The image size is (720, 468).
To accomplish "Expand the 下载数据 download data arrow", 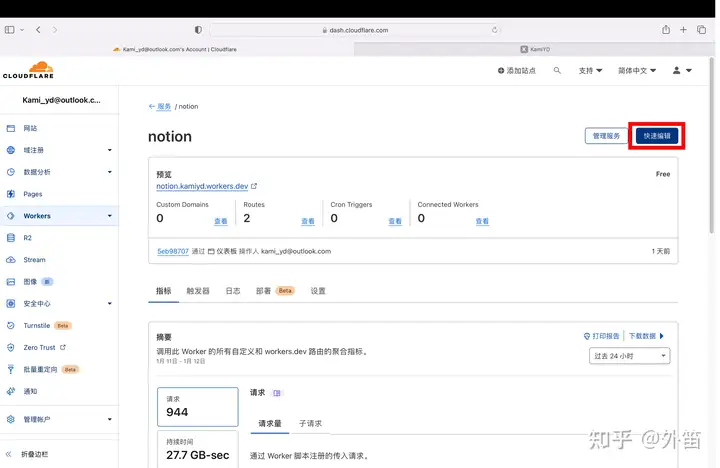I will click(x=662, y=336).
